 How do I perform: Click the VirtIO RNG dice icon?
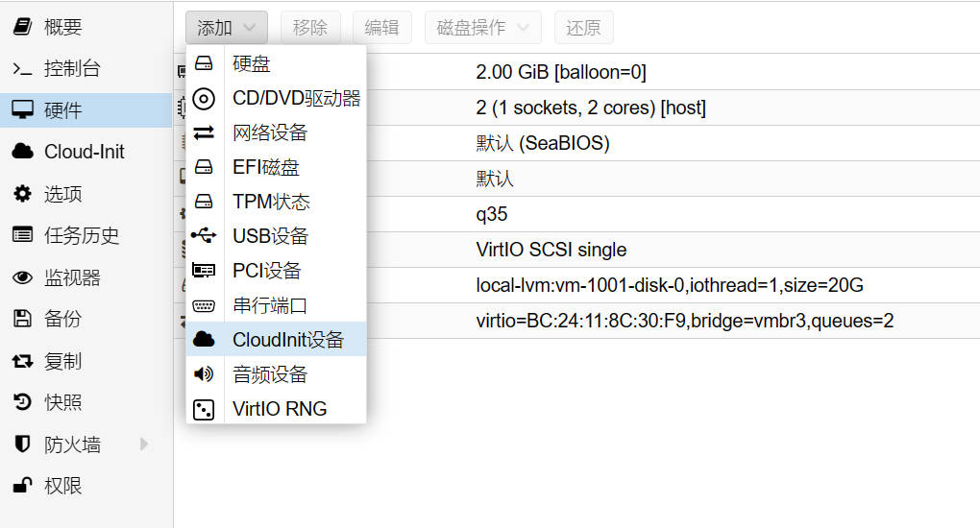coord(204,409)
